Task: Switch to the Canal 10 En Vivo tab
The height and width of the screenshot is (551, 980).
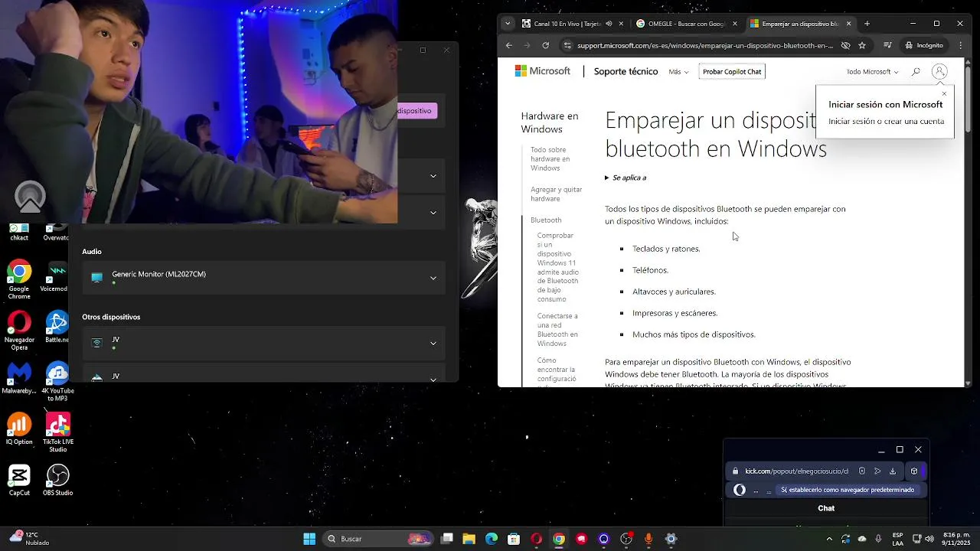Action: tap(572, 24)
